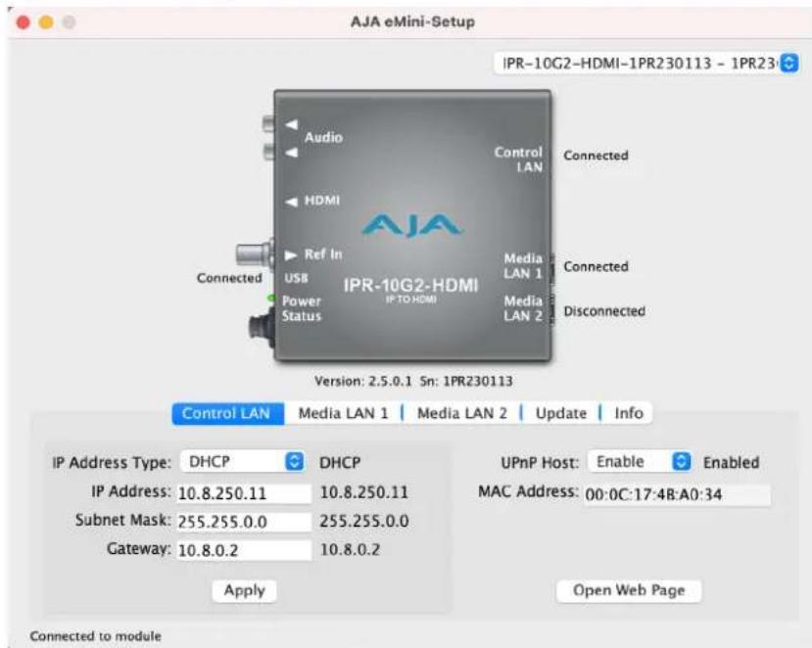Close the AJA eMini-Setup window
The image size is (812, 648).
[x=24, y=23]
